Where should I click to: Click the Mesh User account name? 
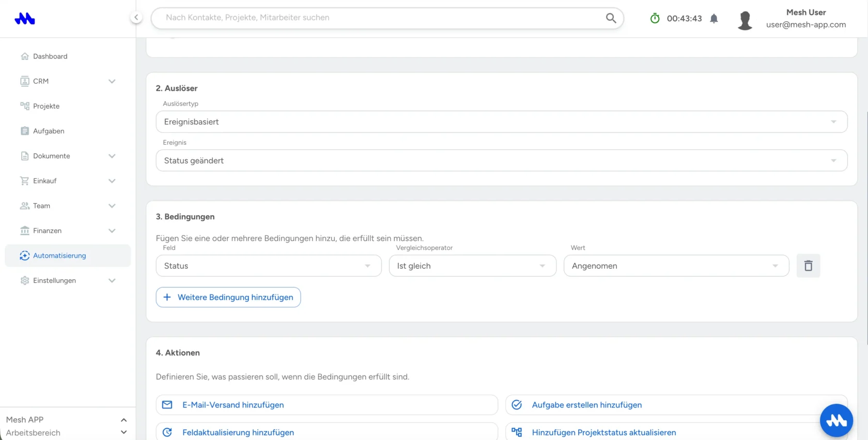(806, 12)
